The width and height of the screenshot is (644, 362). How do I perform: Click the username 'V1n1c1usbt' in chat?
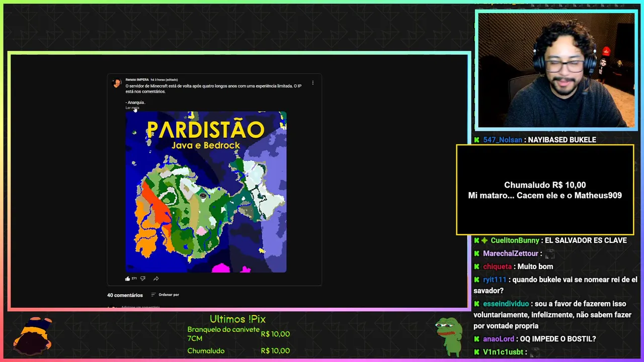(503, 352)
